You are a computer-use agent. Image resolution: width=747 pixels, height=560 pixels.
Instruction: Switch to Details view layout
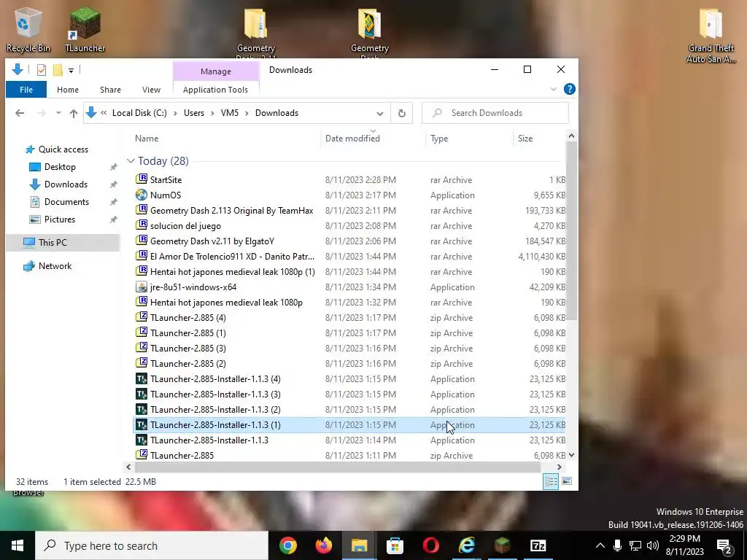point(551,481)
